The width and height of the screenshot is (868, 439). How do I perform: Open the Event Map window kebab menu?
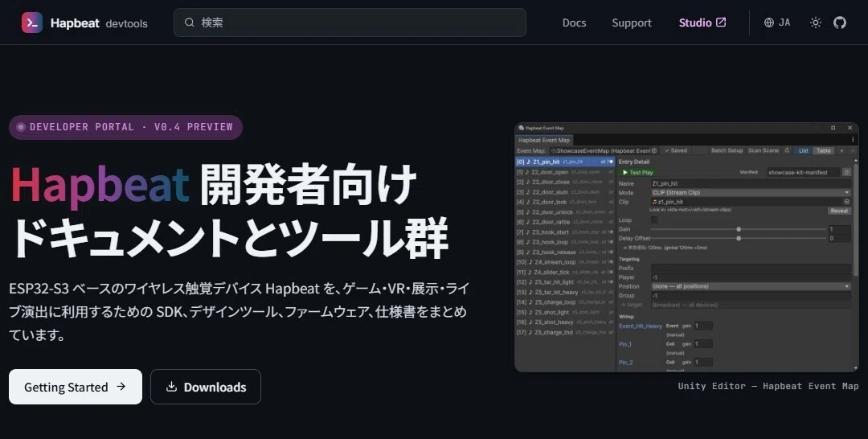853,140
